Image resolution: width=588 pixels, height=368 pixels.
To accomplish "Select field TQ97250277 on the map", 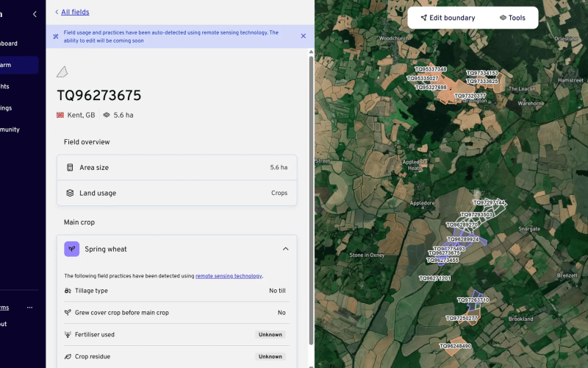I will [462, 318].
